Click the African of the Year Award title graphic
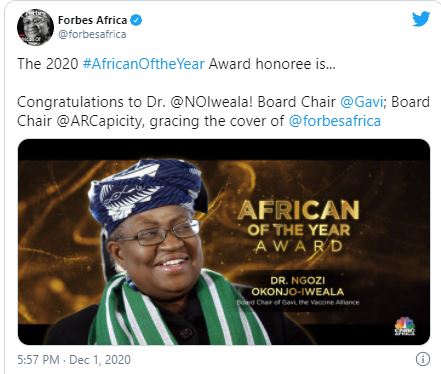The image size is (441, 374). [x=298, y=226]
